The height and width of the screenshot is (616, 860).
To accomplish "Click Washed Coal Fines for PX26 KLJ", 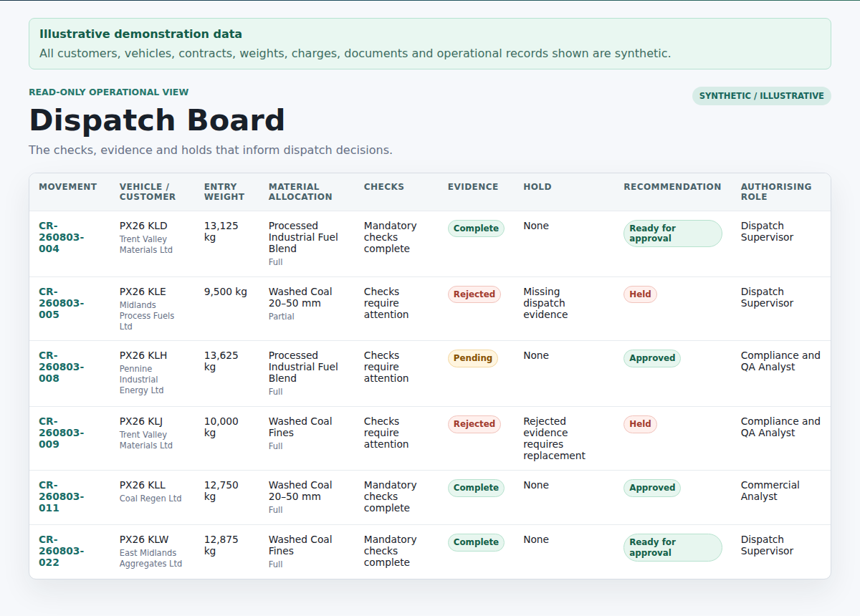I will (x=300, y=427).
